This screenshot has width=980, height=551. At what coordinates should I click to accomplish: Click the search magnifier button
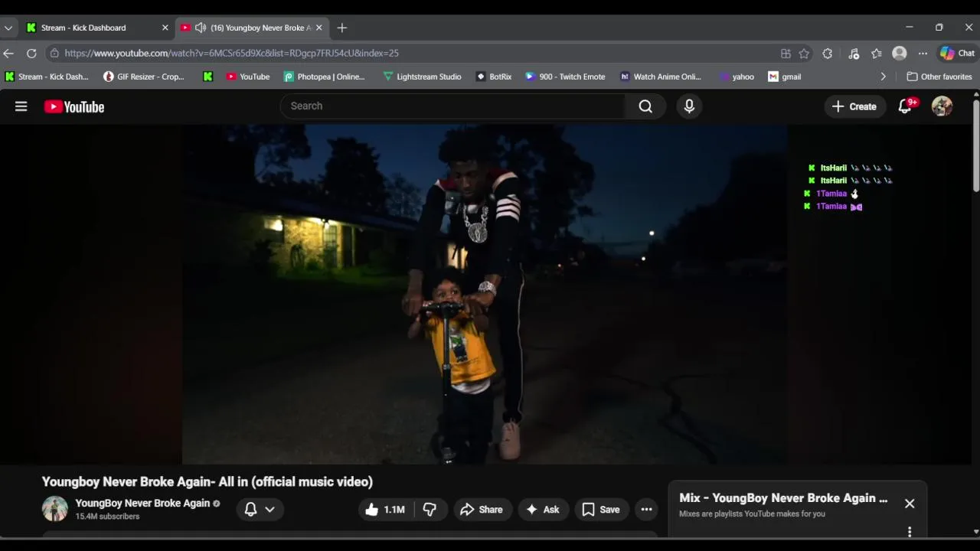point(645,106)
